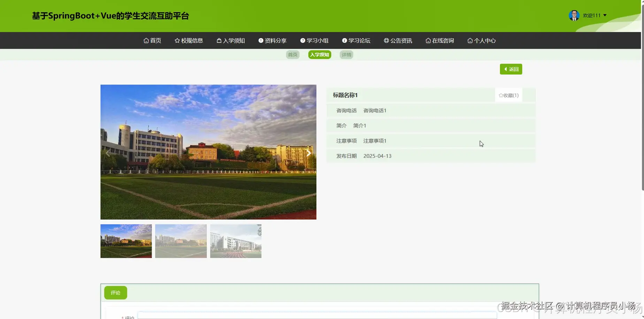Click the site title 基于SpringBoot+Vue的学生交流互助平台

pos(110,16)
